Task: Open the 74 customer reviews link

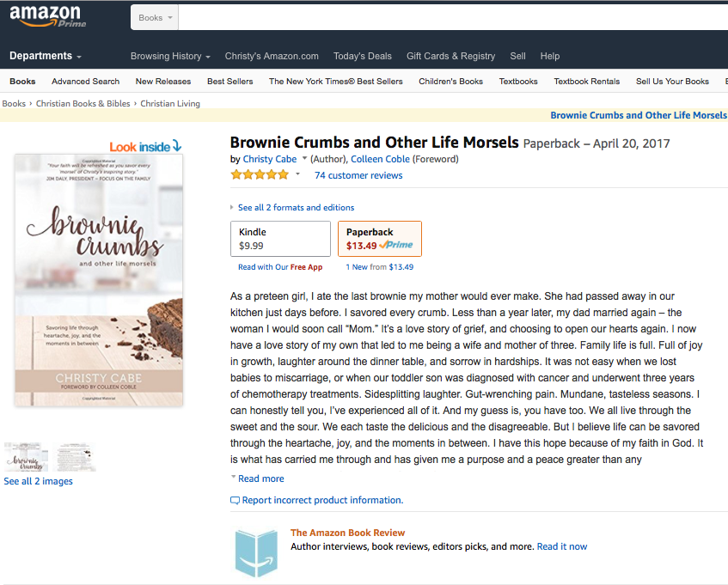Action: [x=358, y=175]
